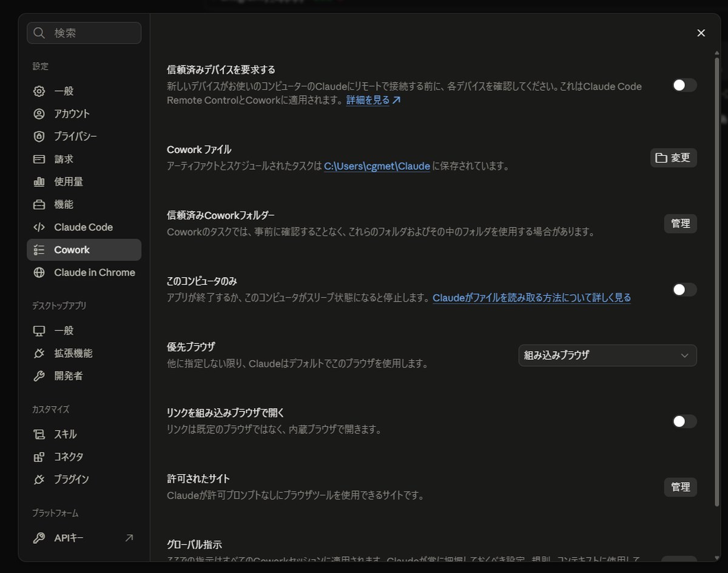
Task: Toggle the このコンピュータのみ switch
Action: 684,289
